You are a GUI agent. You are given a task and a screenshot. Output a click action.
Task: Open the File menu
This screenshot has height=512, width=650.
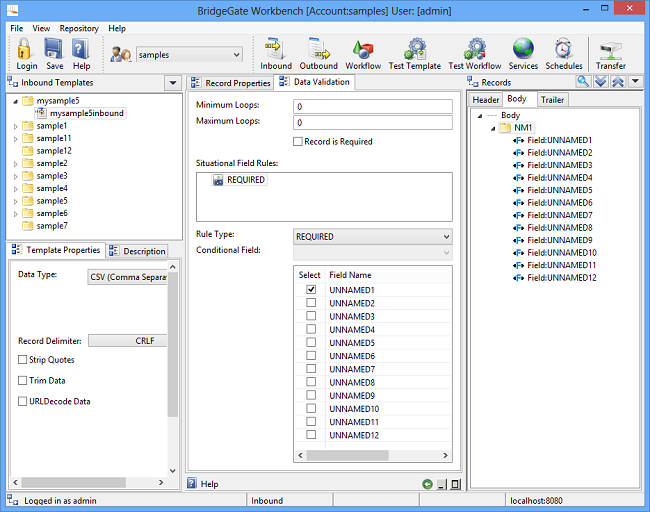point(17,28)
